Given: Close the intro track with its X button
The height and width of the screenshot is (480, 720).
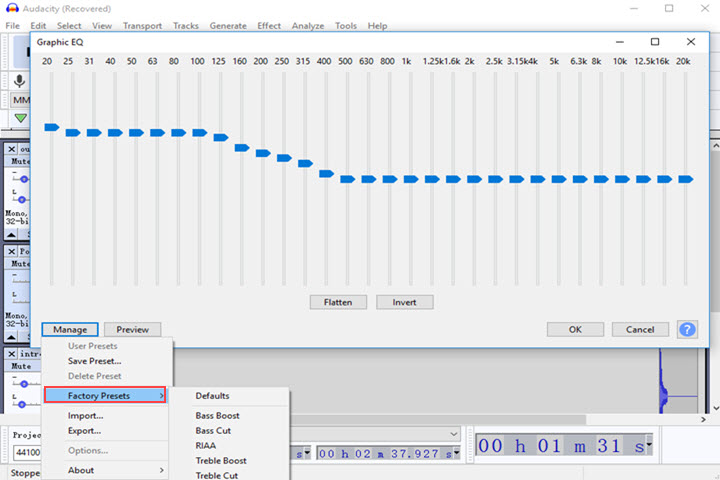Looking at the screenshot, I should pos(11,354).
